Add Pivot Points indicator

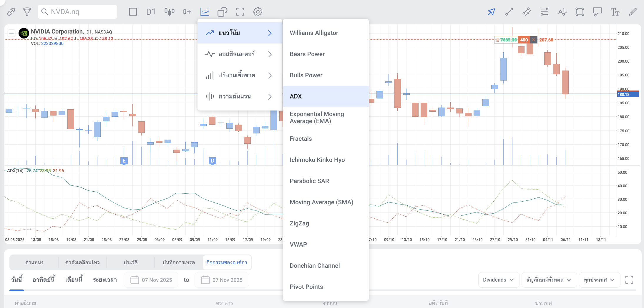coord(326,287)
